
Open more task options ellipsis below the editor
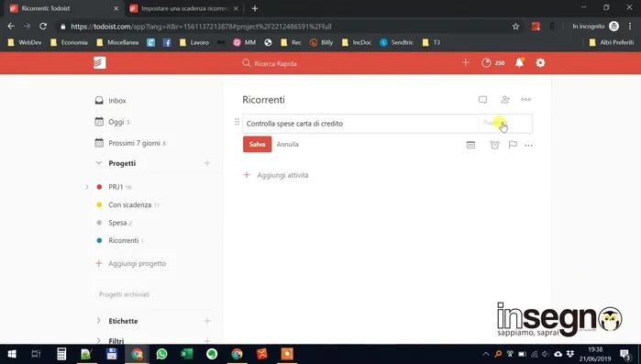pyautogui.click(x=528, y=146)
